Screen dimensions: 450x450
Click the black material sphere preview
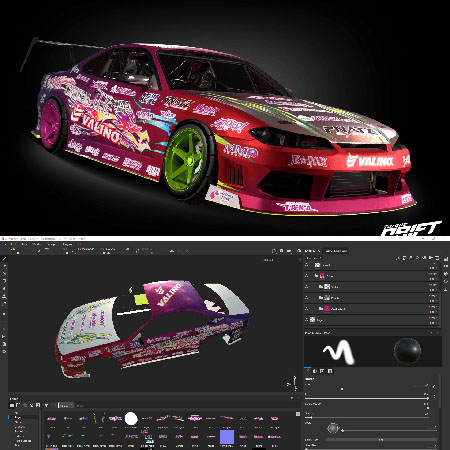point(407,351)
